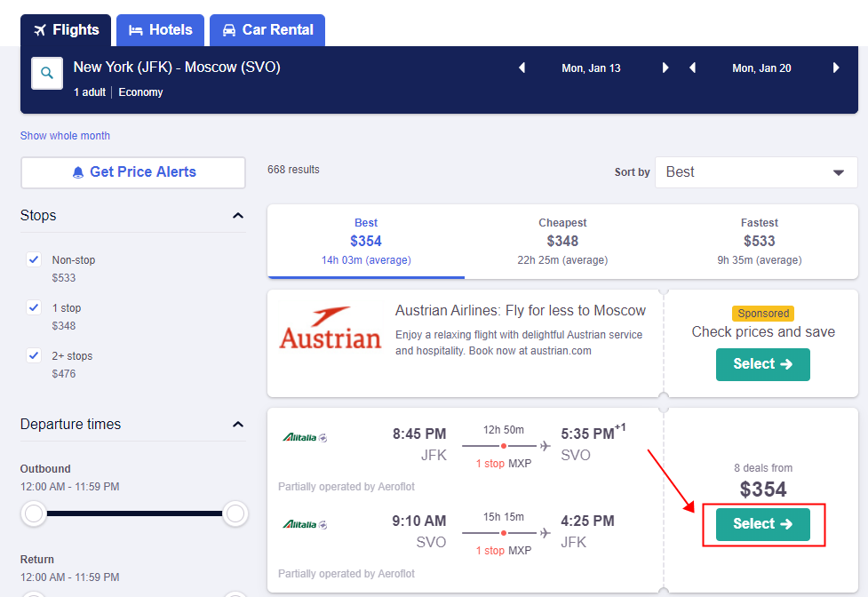Uncheck the 2+ stops filter checkbox
Viewport: 868px width, 597px height.
34,355
